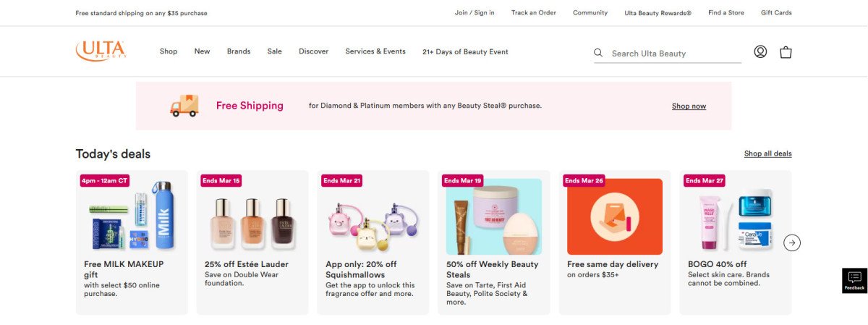Open Ulta Beauty Rewards link
The width and height of the screenshot is (868, 325).
tap(658, 13)
